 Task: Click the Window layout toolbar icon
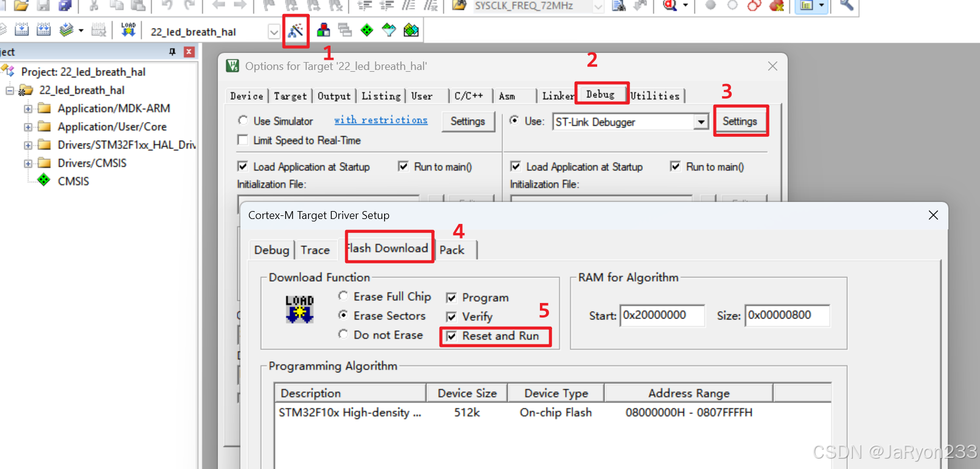click(807, 5)
